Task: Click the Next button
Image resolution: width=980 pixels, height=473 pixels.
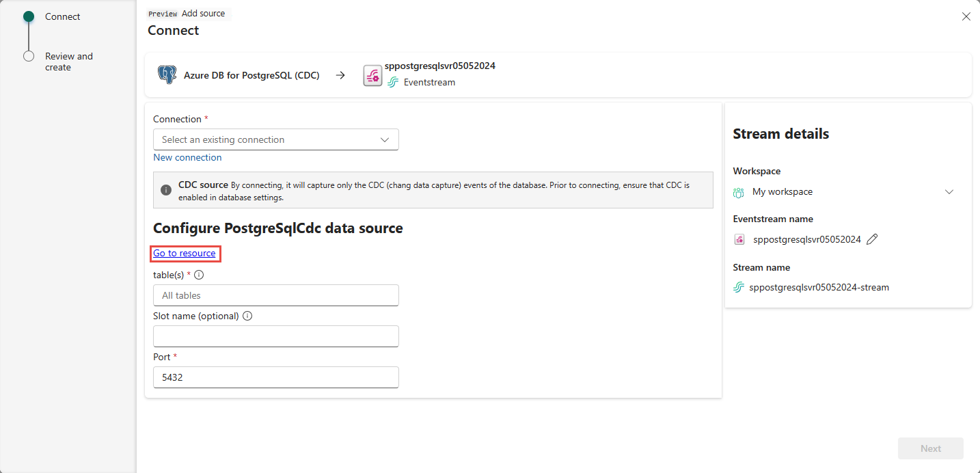Action: pos(931,448)
